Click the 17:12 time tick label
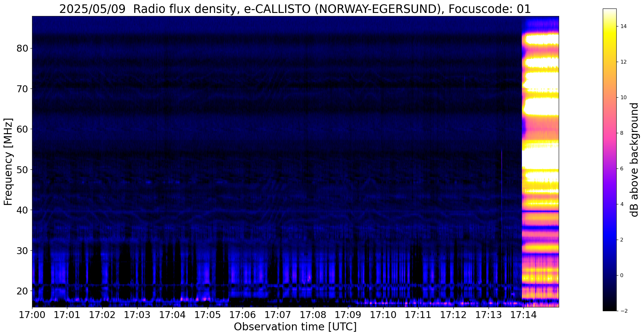The width and height of the screenshot is (644, 336). pyautogui.click(x=453, y=315)
